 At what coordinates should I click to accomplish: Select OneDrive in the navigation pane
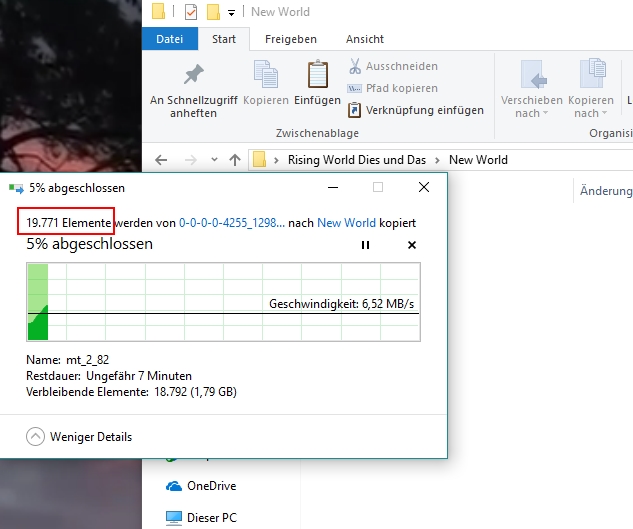[211, 486]
